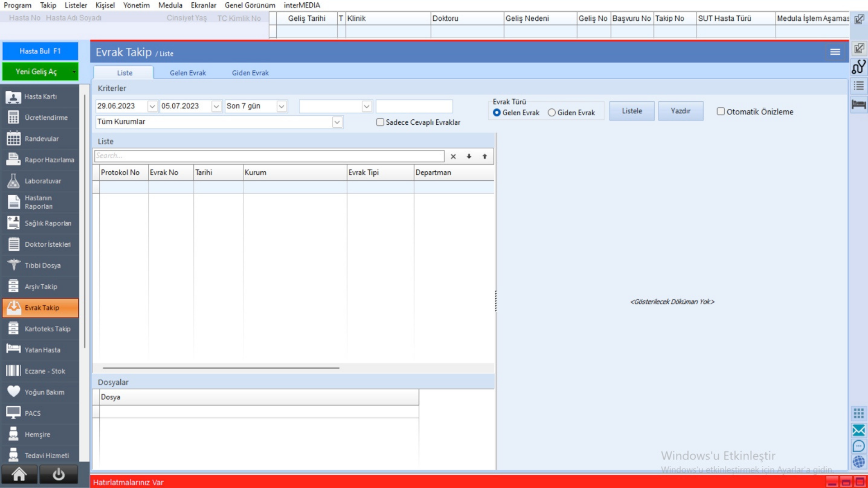The image size is (868, 488).
Task: Select the Giden Evrak radio button
Action: tap(552, 113)
